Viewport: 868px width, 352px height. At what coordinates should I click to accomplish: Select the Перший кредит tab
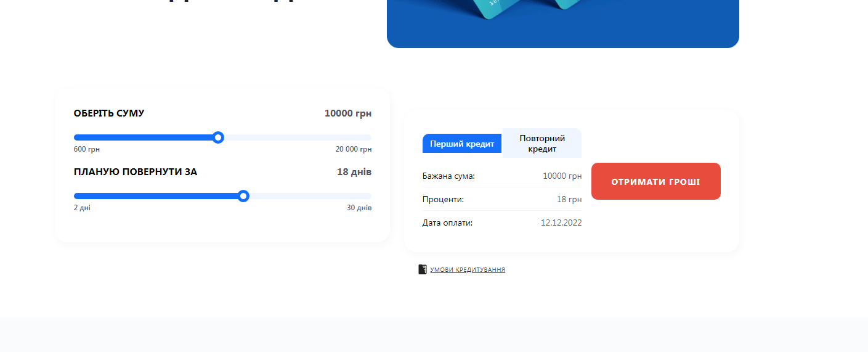[462, 144]
